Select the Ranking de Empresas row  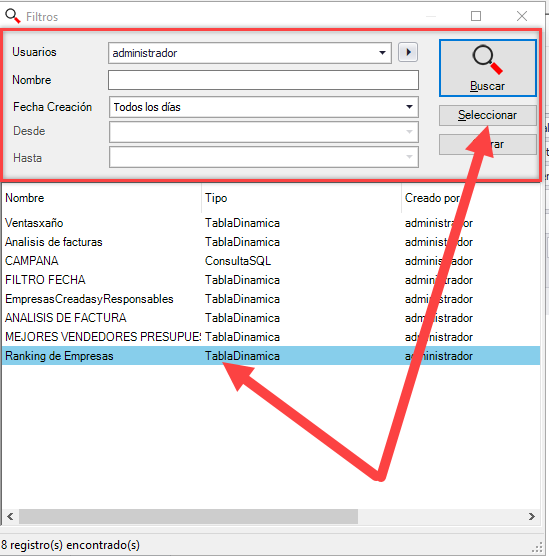(271, 356)
